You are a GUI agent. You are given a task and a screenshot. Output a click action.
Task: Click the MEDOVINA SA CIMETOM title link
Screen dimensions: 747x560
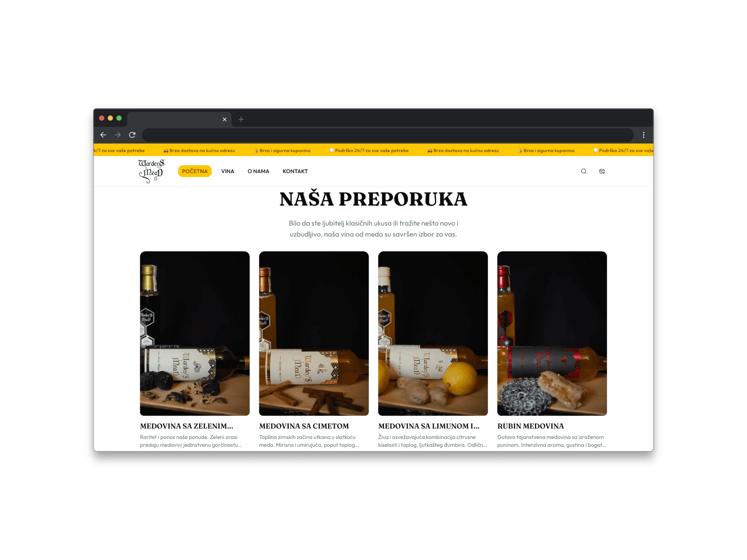click(304, 426)
